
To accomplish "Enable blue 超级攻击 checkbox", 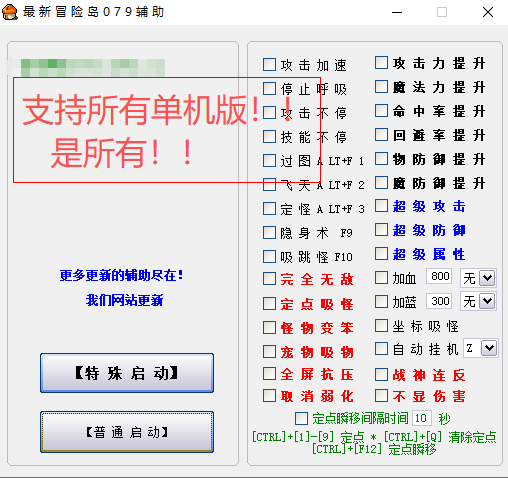I will click(x=381, y=206).
